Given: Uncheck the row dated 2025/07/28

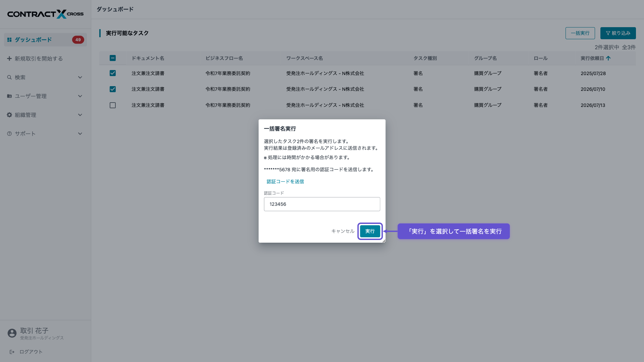Looking at the screenshot, I should [113, 73].
